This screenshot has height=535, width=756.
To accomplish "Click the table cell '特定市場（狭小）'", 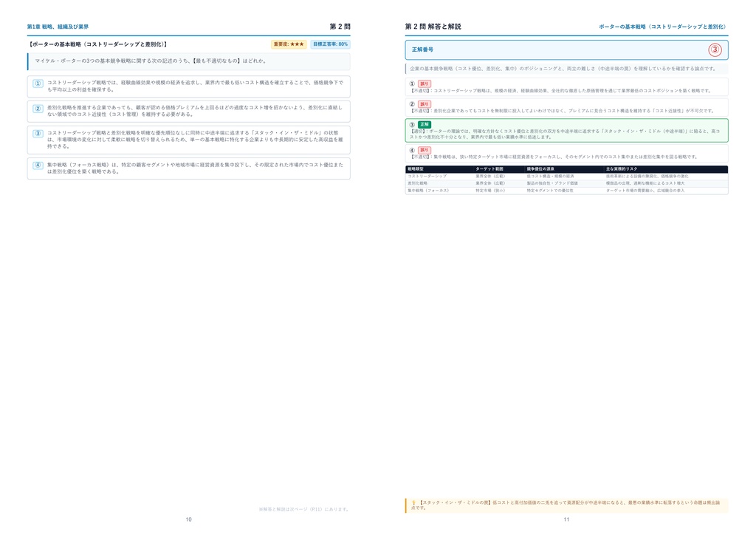I will pyautogui.click(x=490, y=191).
